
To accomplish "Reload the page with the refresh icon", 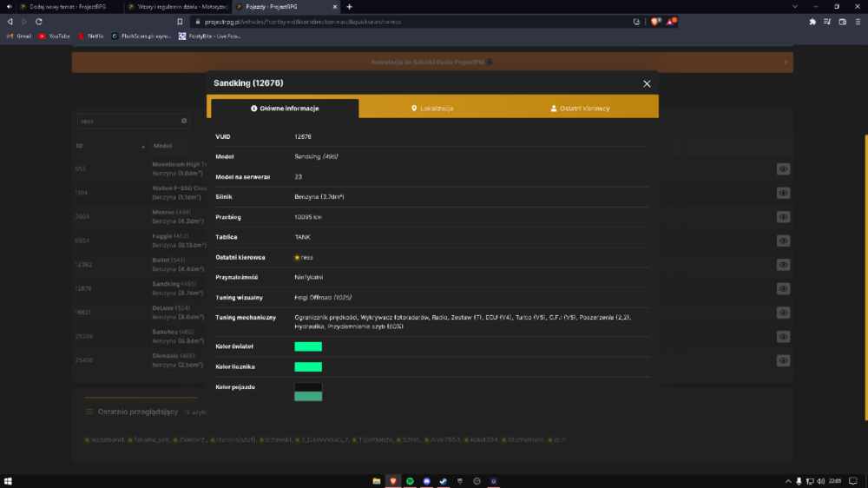I will click(39, 22).
